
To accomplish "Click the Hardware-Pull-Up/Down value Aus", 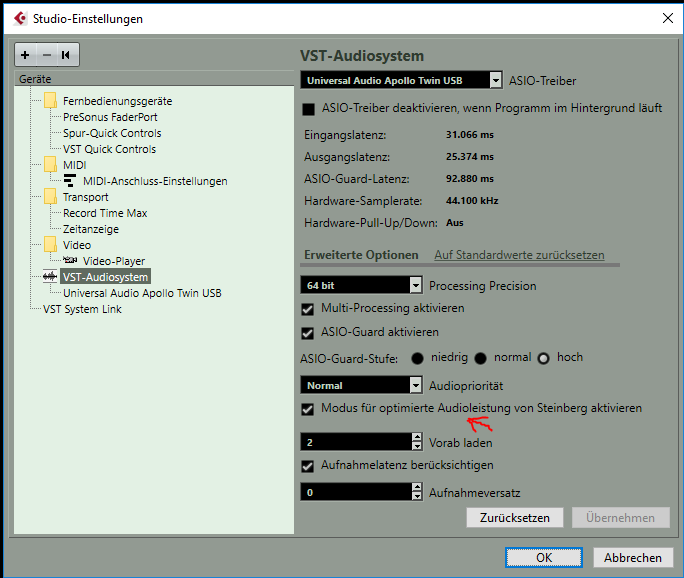I will click(x=455, y=222).
